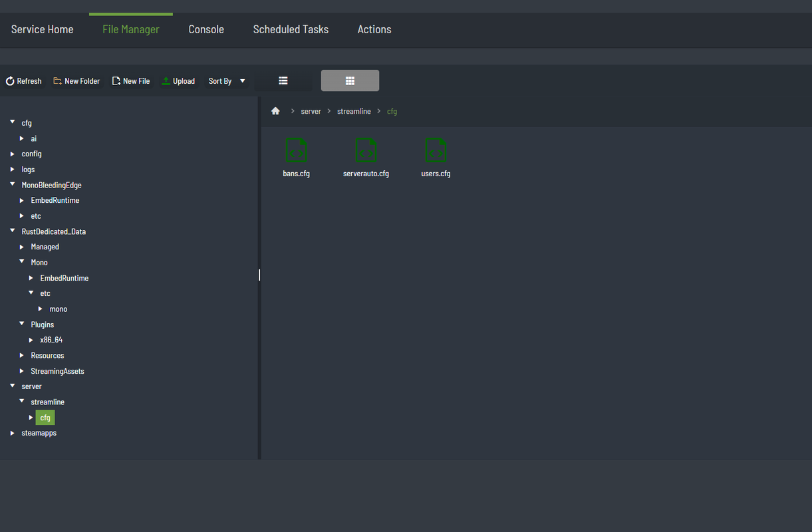Expand the Managed folder arrow
The width and height of the screenshot is (812, 532).
tap(22, 247)
